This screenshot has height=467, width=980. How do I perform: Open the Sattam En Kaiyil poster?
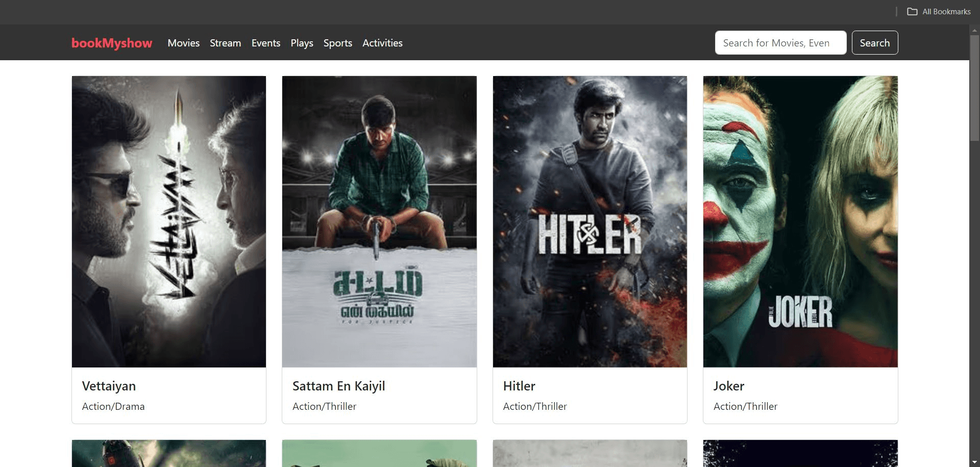(x=379, y=222)
